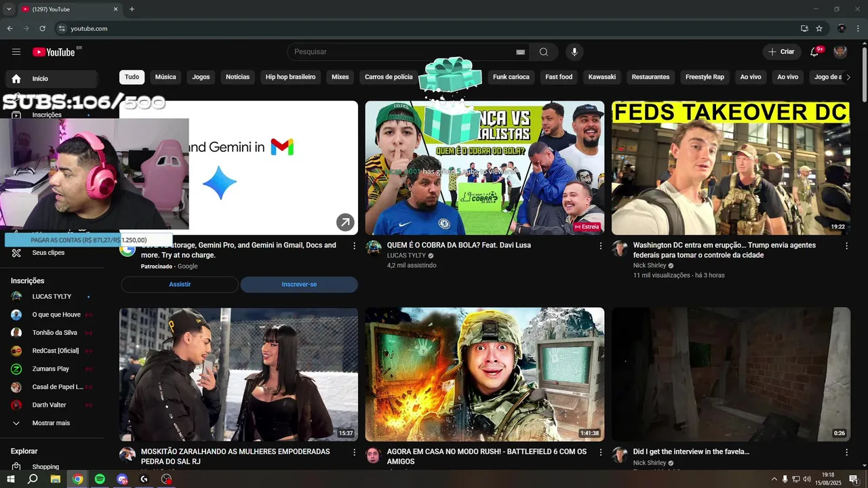
Task: Open the account avatar menu
Action: (x=840, y=52)
